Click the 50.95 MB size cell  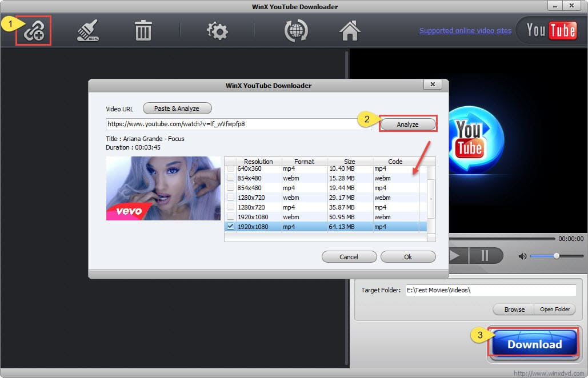342,217
